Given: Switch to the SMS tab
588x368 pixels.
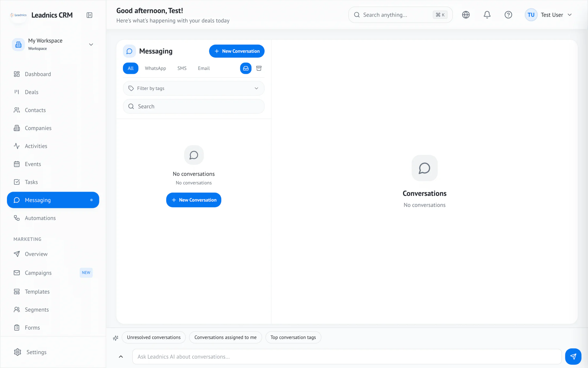Looking at the screenshot, I should [x=182, y=68].
